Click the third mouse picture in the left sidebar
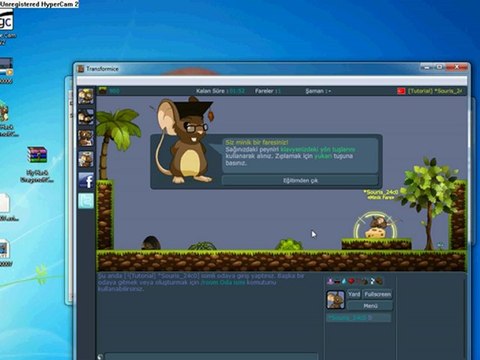The image size is (480, 360). point(86,138)
